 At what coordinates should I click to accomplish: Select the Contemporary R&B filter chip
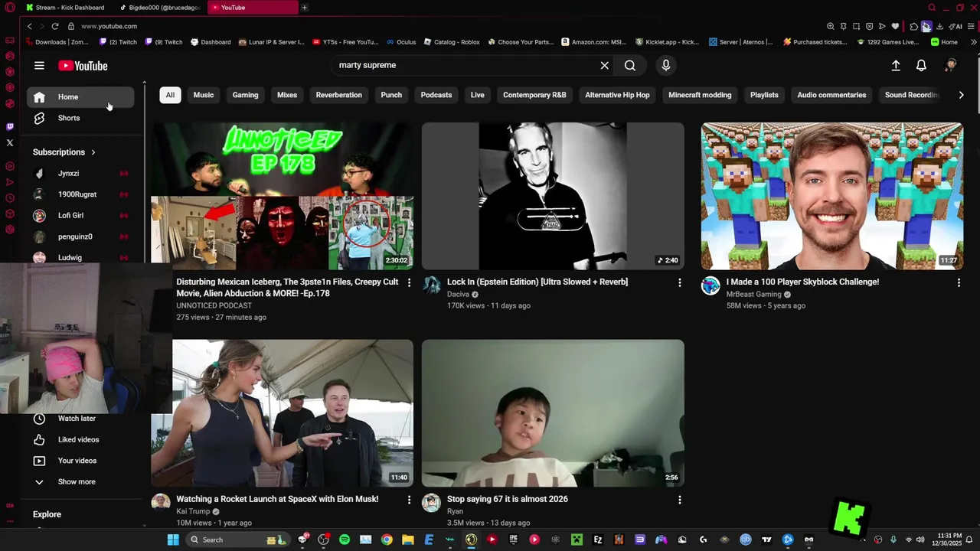tap(534, 95)
